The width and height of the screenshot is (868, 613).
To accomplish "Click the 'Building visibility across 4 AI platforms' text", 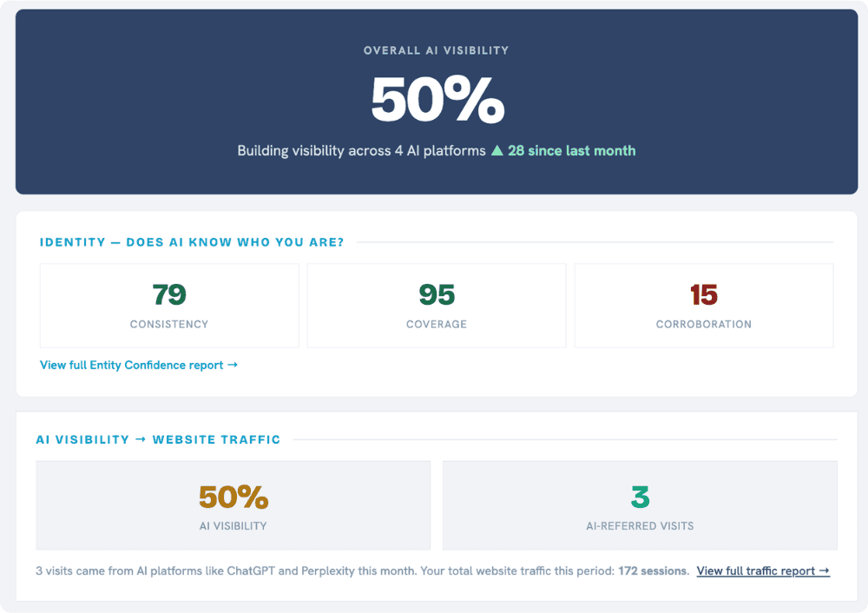I will point(361,150).
